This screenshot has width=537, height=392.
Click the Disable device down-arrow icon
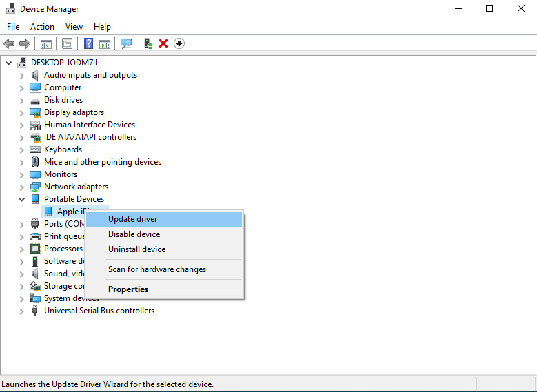coord(179,43)
